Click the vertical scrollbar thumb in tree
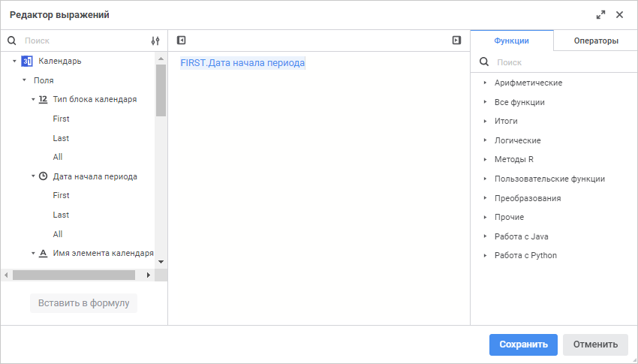Viewport: 638px width, 364px height. pos(161,90)
